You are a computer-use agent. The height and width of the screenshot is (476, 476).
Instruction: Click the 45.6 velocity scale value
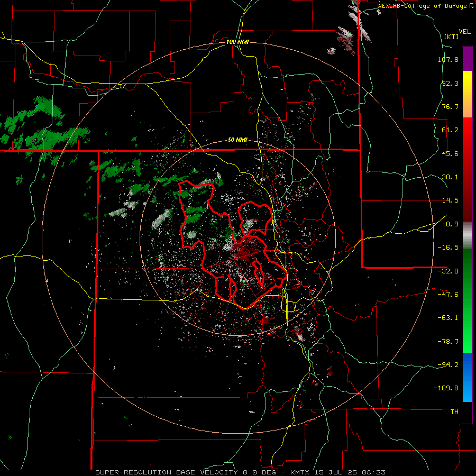(450, 153)
